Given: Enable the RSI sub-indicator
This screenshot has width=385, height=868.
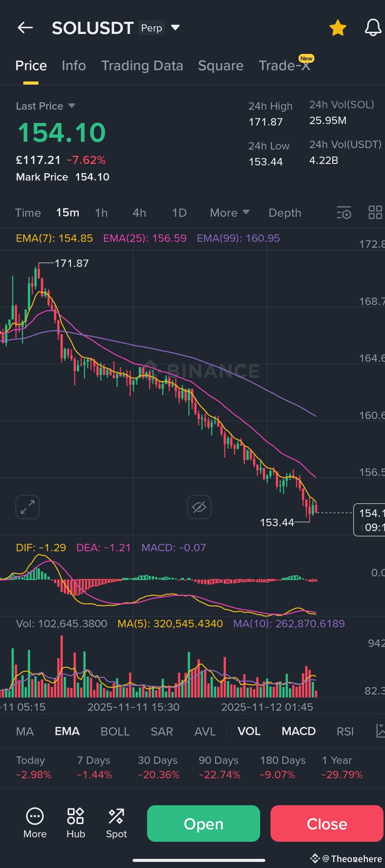Looking at the screenshot, I should (345, 731).
